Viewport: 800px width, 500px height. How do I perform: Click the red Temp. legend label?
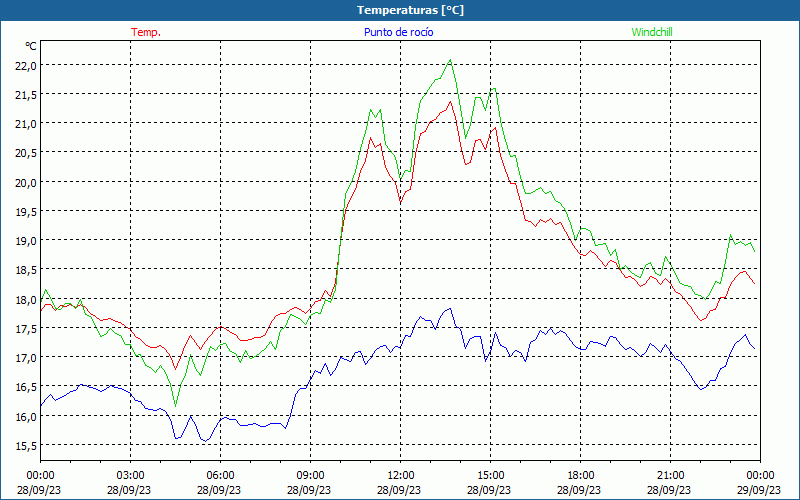pos(145,32)
